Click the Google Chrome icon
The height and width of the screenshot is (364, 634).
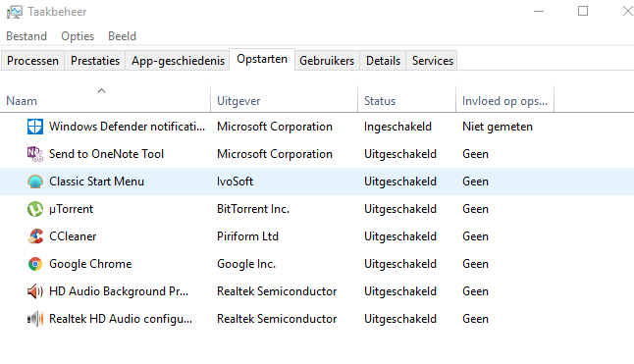point(35,264)
